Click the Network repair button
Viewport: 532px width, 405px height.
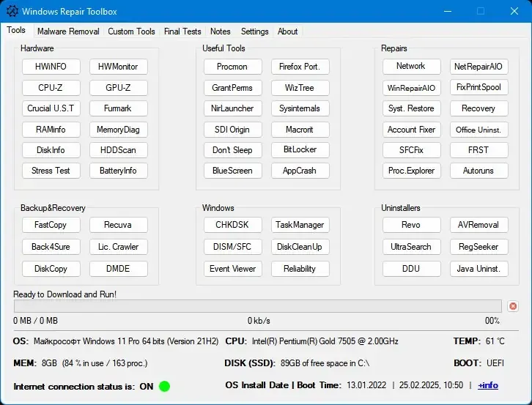(412, 66)
